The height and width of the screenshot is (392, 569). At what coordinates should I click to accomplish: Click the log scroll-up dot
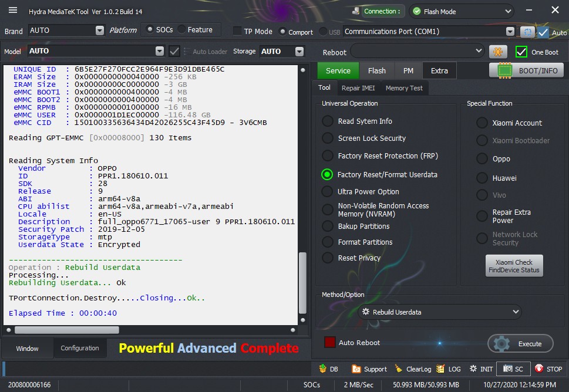pyautogui.click(x=303, y=70)
